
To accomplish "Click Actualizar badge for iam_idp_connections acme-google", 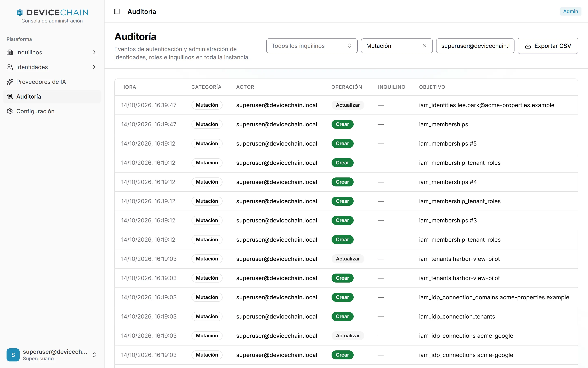I will [x=348, y=336].
